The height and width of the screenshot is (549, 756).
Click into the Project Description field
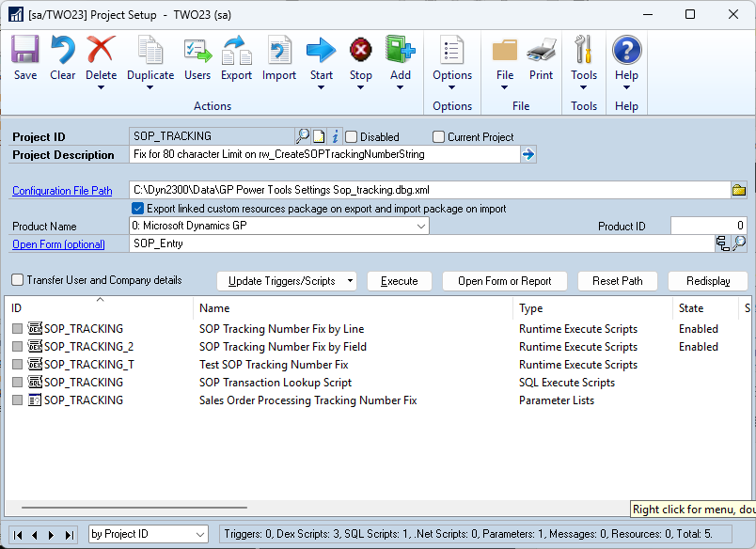point(324,154)
